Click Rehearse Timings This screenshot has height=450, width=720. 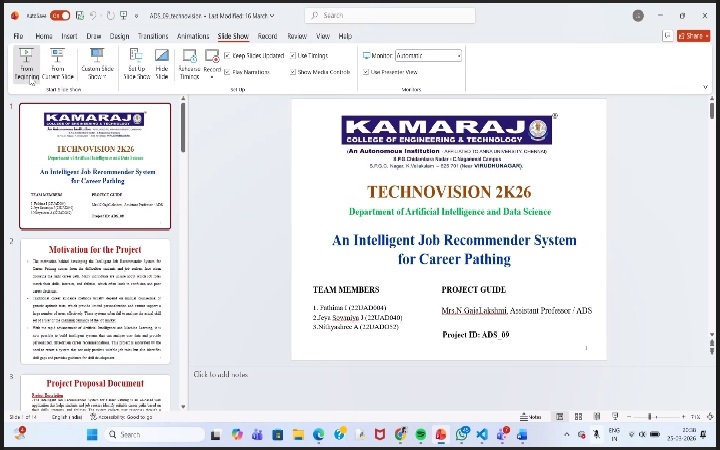190,64
